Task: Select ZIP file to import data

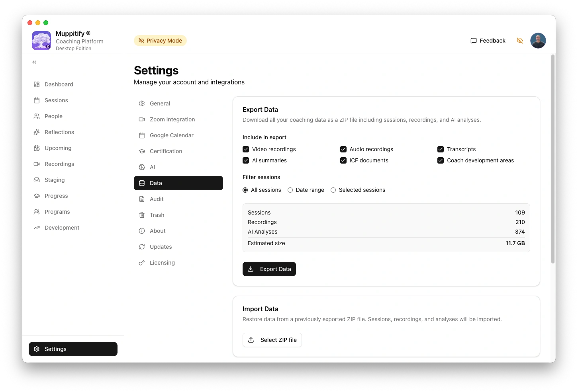Action: (x=272, y=340)
